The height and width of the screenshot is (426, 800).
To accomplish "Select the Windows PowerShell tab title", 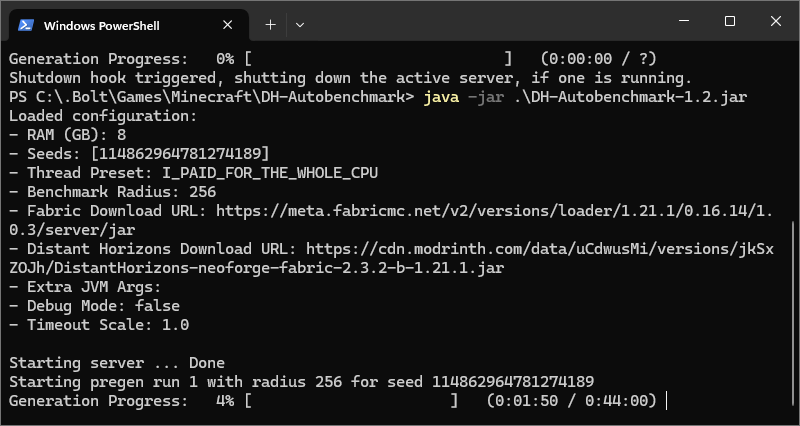I will click(x=102, y=26).
